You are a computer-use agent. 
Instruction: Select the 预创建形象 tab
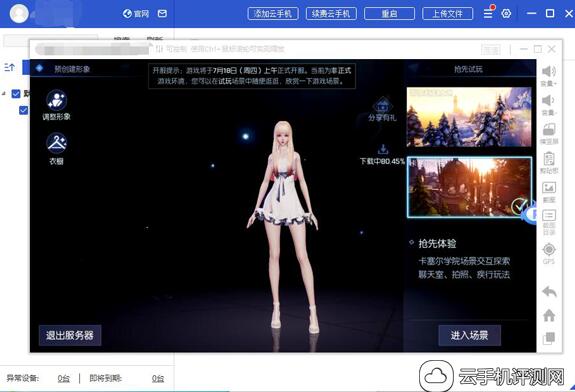click(x=72, y=69)
